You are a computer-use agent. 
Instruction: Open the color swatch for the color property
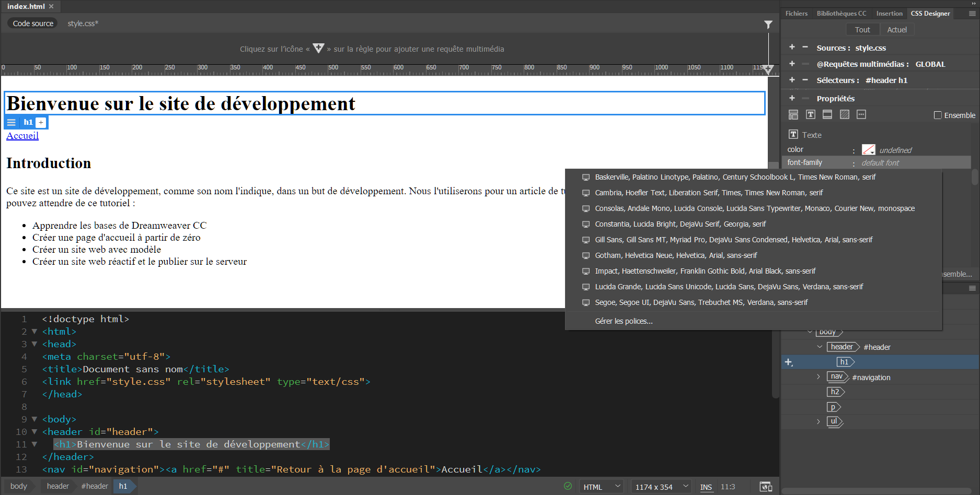[868, 150]
